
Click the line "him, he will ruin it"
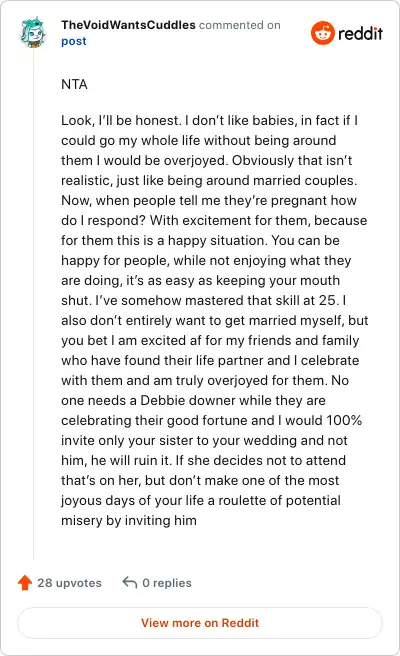203,460
